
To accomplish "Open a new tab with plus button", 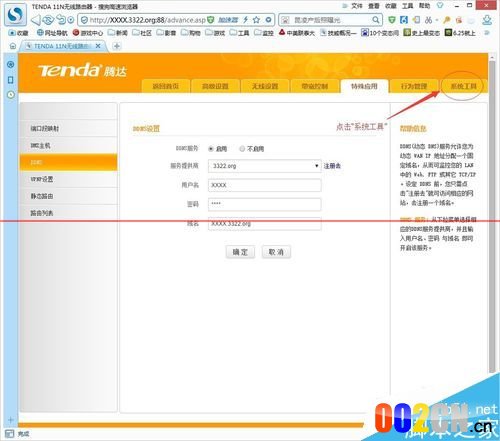I will (116, 46).
